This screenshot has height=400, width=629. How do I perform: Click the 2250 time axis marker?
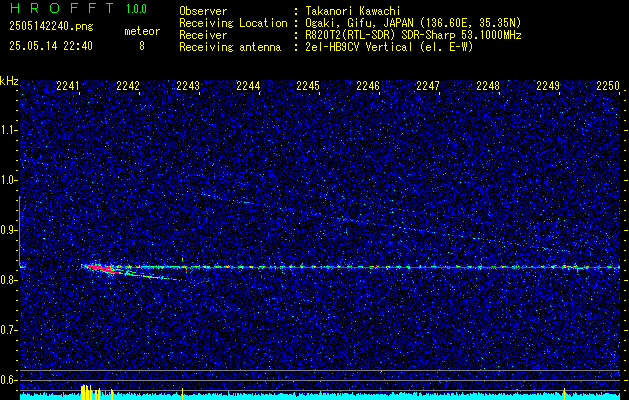[x=608, y=86]
